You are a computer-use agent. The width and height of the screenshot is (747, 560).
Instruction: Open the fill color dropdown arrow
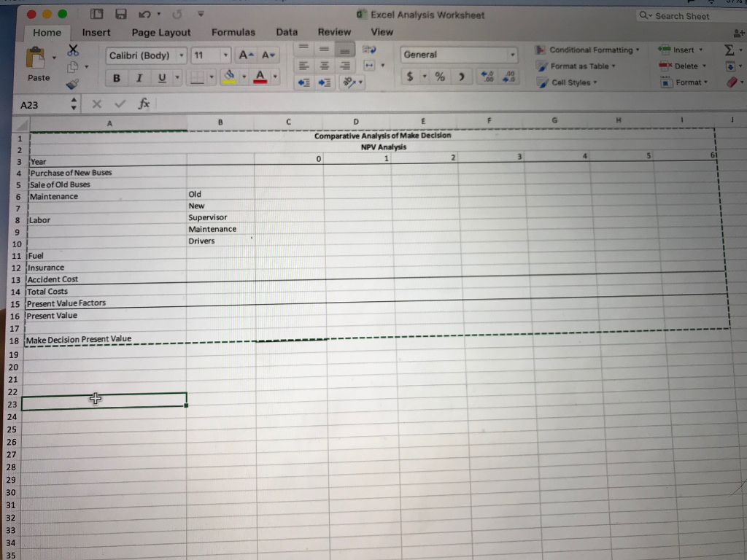pos(244,77)
